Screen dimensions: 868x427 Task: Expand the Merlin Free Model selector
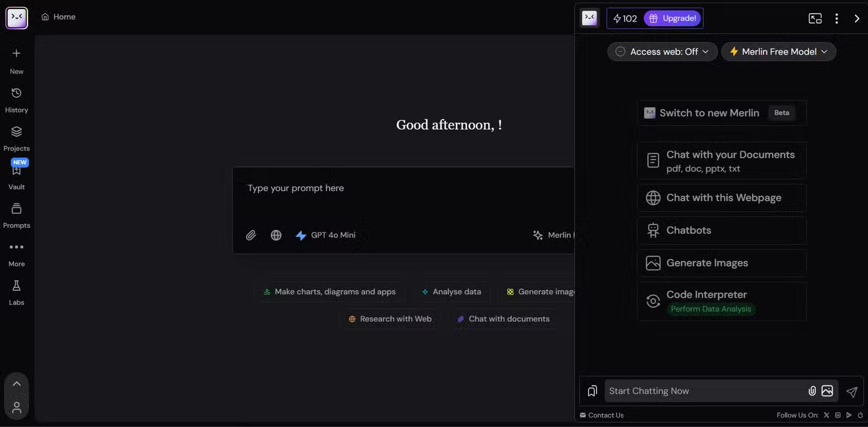coord(778,52)
